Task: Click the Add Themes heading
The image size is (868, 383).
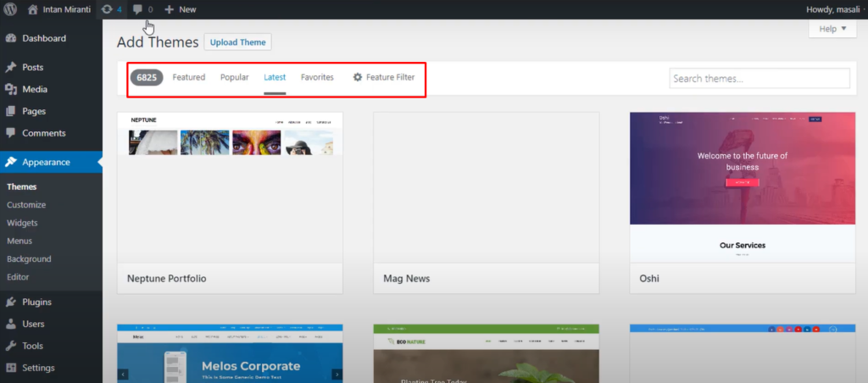Action: tap(158, 42)
